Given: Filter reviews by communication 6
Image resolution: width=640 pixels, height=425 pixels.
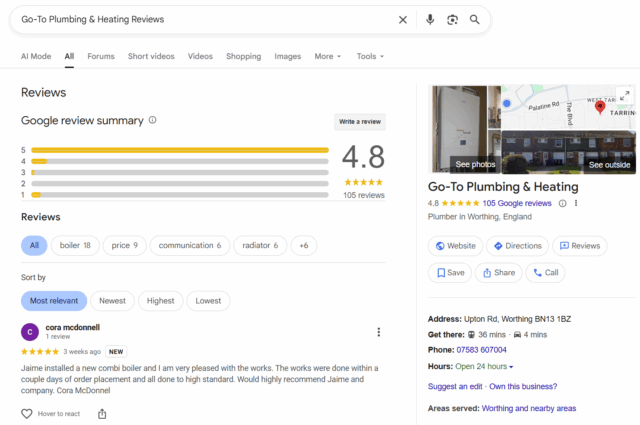Looking at the screenshot, I should [190, 245].
